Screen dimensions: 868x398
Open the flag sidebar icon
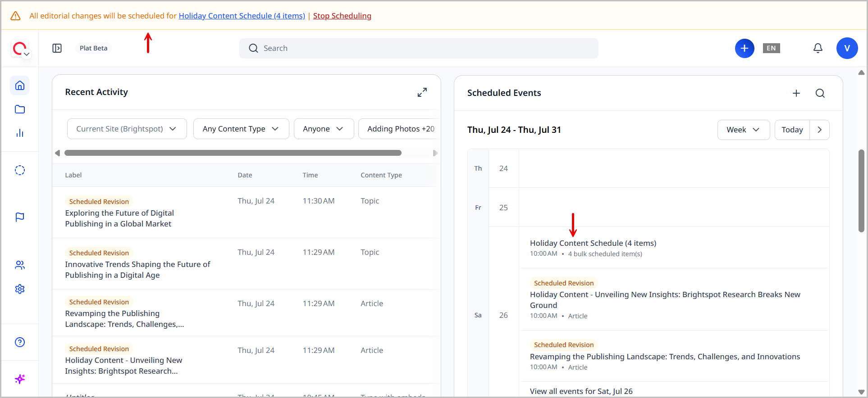[20, 217]
